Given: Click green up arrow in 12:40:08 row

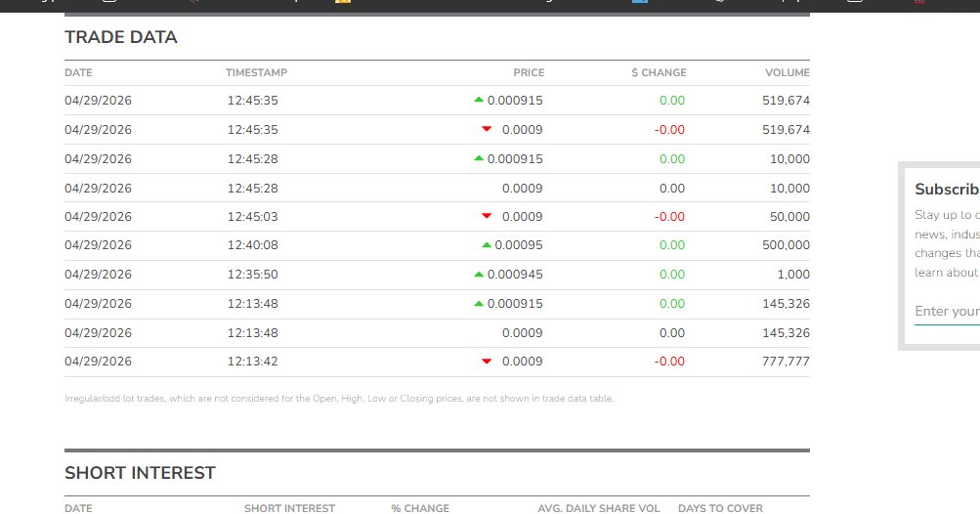Looking at the screenshot, I should tap(487, 245).
